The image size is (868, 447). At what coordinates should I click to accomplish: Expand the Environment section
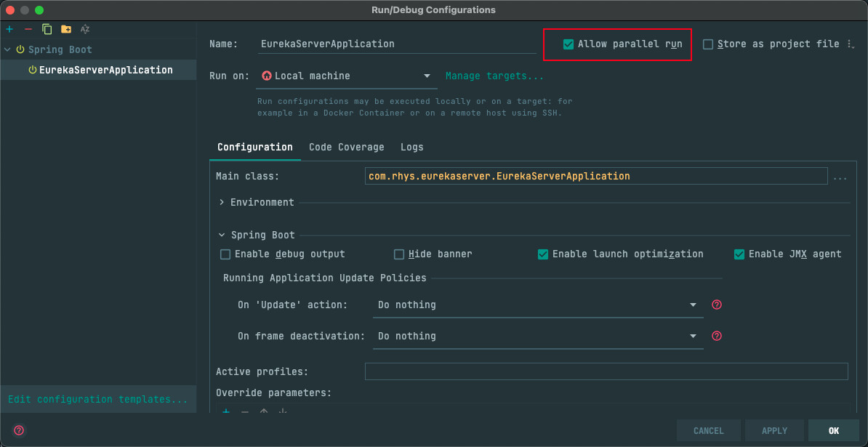(222, 202)
